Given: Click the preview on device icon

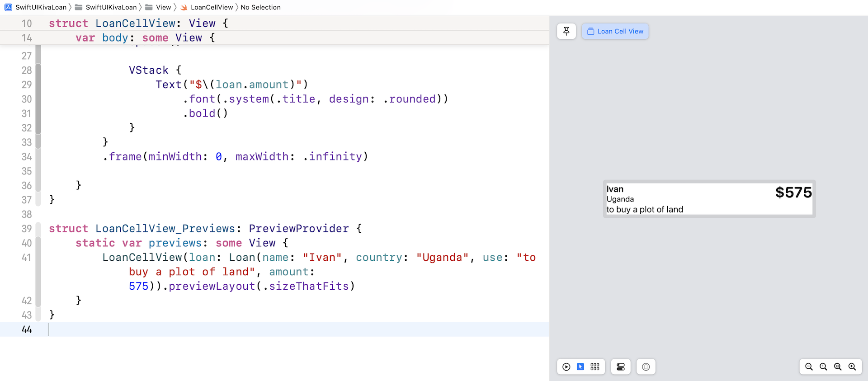Looking at the screenshot, I should pyautogui.click(x=646, y=367).
